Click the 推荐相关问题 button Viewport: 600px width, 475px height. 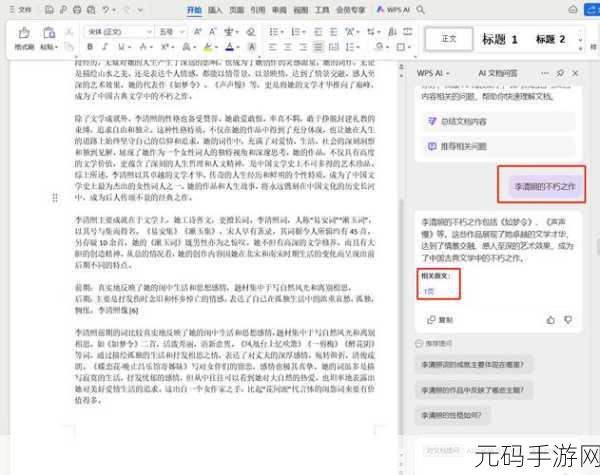click(x=498, y=146)
